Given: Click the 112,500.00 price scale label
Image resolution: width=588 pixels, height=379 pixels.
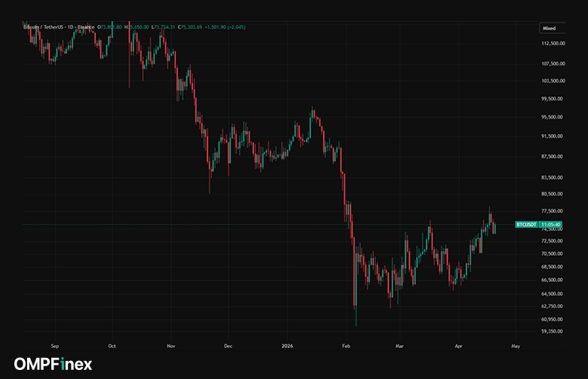Looking at the screenshot, I should point(553,43).
